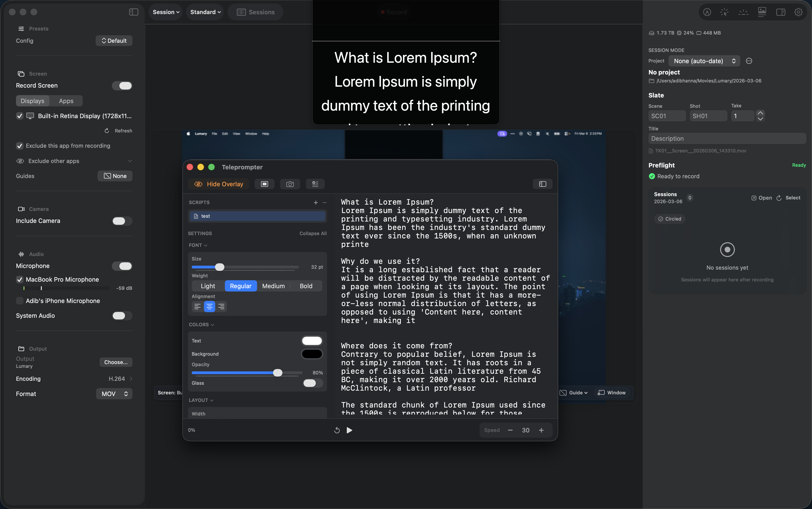This screenshot has height=509, width=812.
Task: Open the Format MOV dropdown
Action: [x=114, y=393]
